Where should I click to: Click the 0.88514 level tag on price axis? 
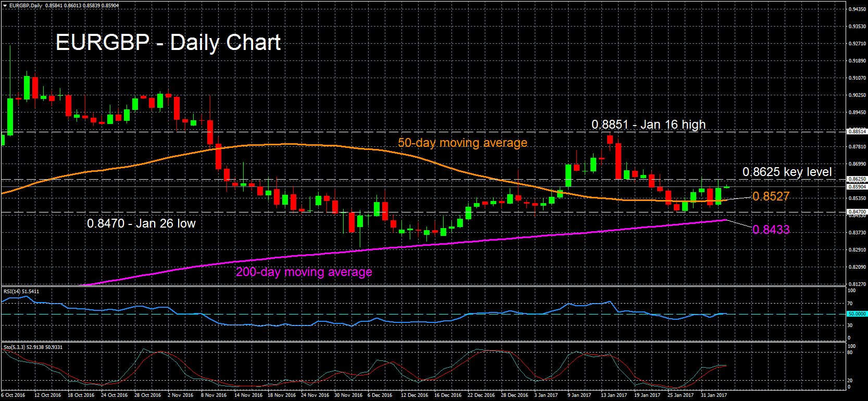pos(857,132)
